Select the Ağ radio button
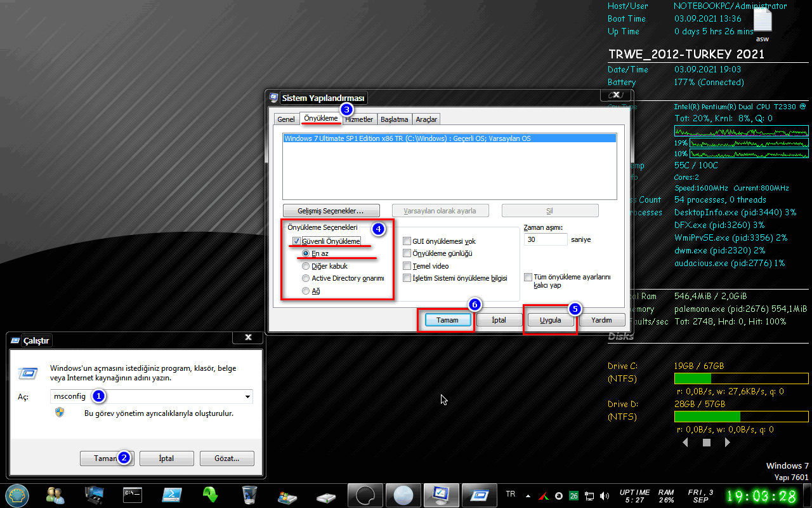812x508 pixels. pos(306,291)
